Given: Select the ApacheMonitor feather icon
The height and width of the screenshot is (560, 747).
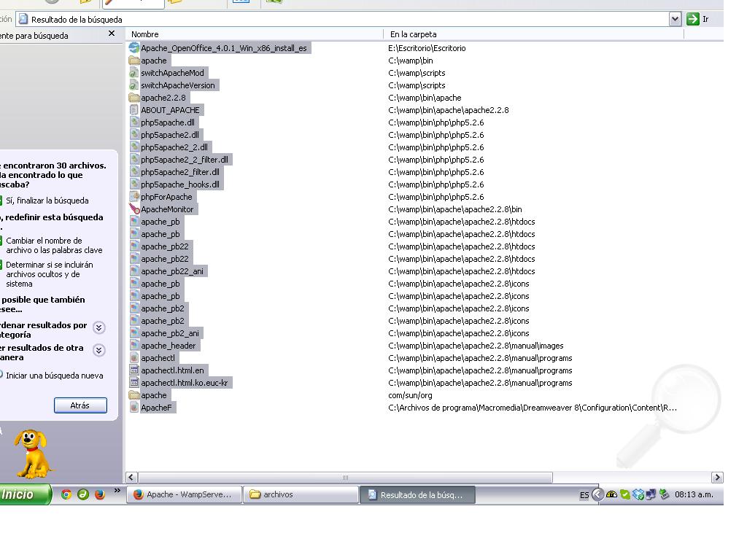Looking at the screenshot, I should [134, 209].
